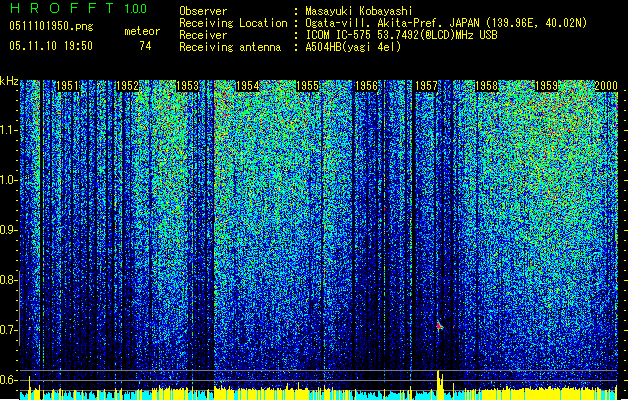This screenshot has width=629, height=400.
Task: Click the 1954 time marker
Action: point(247,86)
